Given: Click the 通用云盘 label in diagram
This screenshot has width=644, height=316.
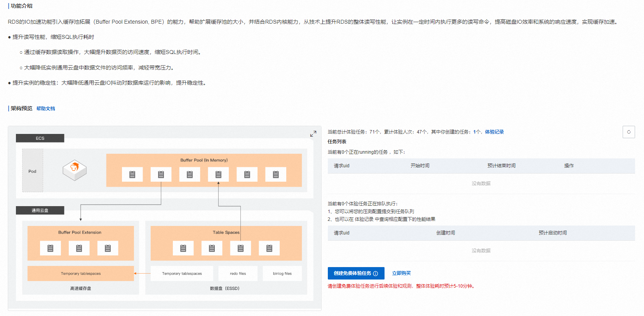Looking at the screenshot, I should click(x=40, y=210).
